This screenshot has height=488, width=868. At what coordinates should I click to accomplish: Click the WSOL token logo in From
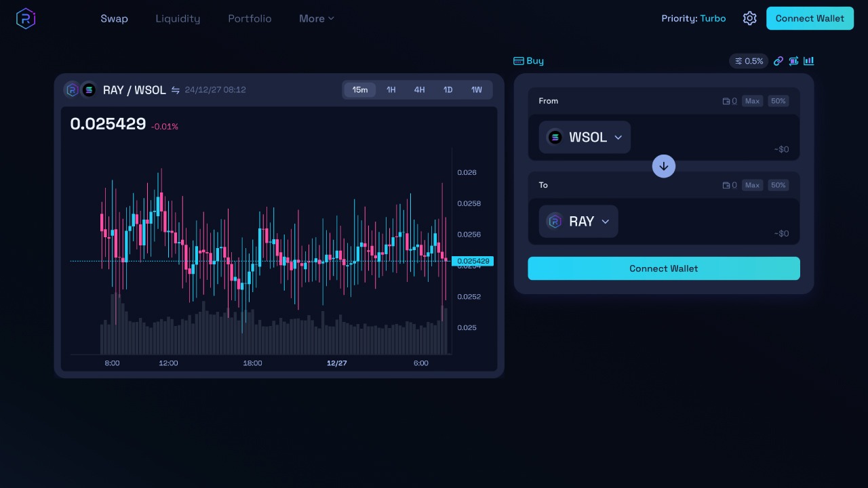[x=555, y=137]
